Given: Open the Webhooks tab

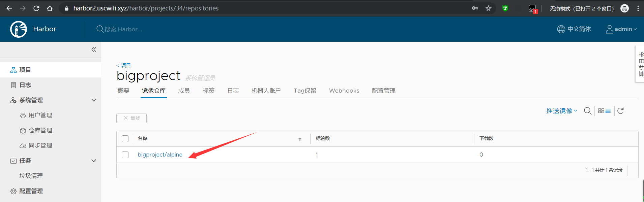Looking at the screenshot, I should (344, 91).
